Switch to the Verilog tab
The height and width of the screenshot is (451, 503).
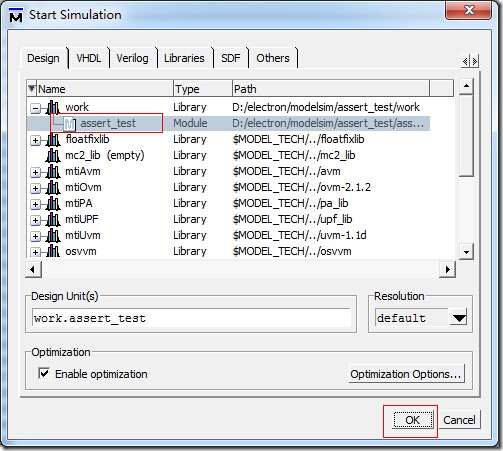(132, 58)
